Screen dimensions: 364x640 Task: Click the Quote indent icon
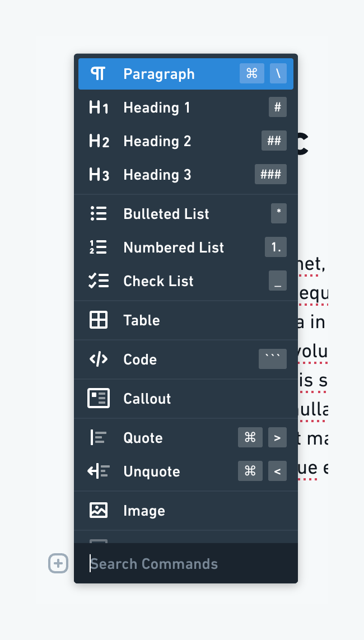[x=99, y=437]
